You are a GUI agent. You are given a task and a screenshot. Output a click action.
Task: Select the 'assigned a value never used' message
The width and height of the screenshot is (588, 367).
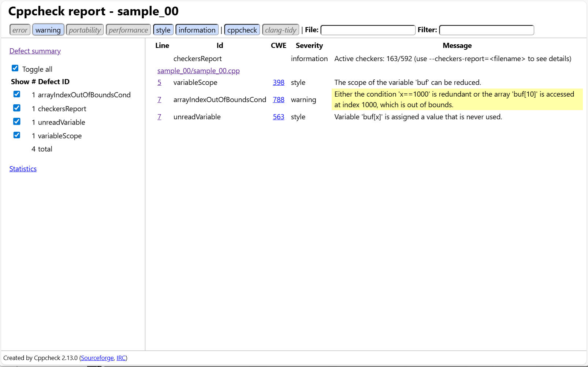tap(418, 117)
